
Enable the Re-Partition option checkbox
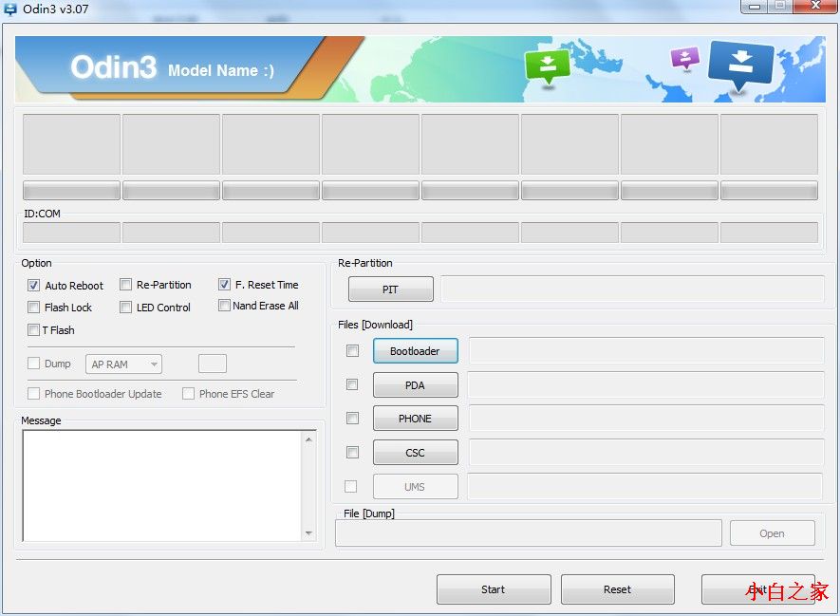coord(125,285)
